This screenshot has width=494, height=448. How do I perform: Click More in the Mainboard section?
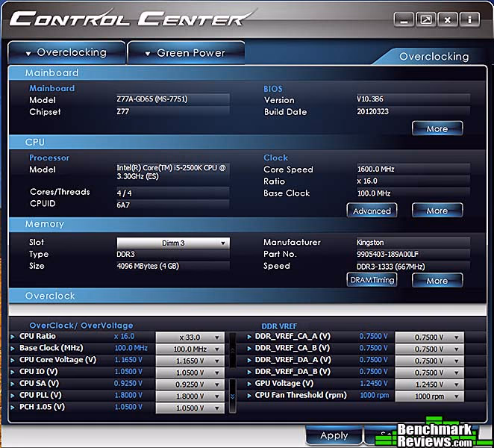[437, 128]
